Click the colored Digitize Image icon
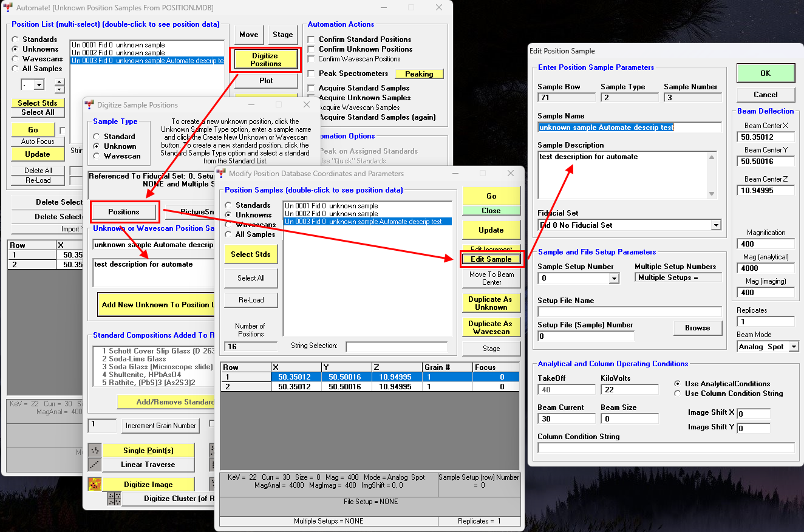Image resolution: width=804 pixels, height=532 pixels. coord(95,484)
